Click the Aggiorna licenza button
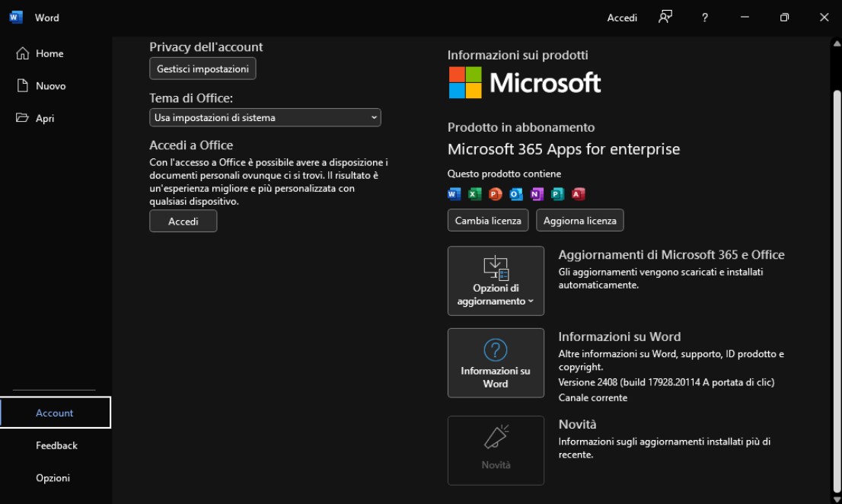The height and width of the screenshot is (504, 842). point(580,221)
